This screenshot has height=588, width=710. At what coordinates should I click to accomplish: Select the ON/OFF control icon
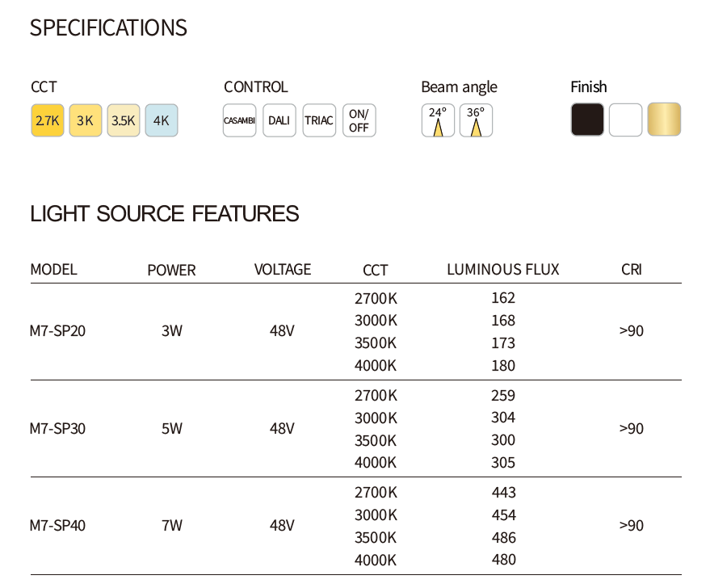(x=359, y=120)
